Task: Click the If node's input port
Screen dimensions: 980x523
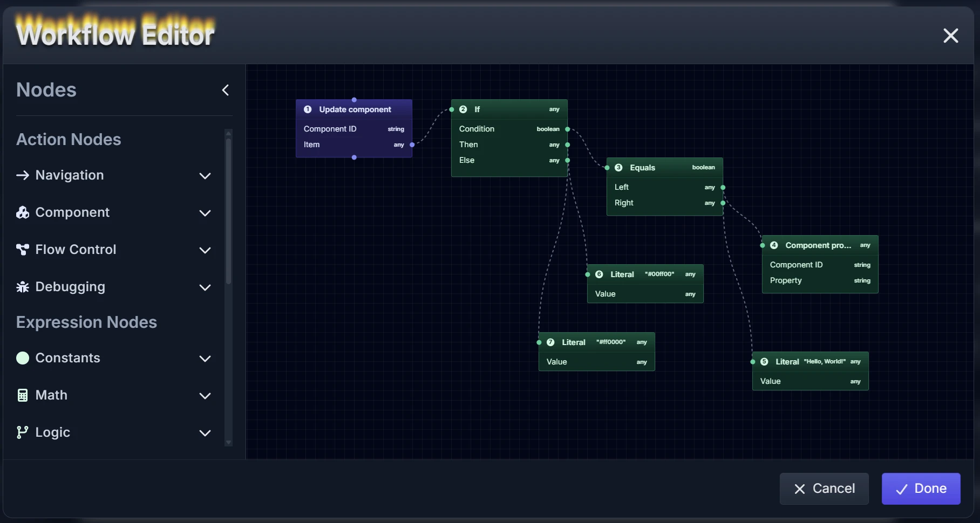Action: pyautogui.click(x=452, y=109)
